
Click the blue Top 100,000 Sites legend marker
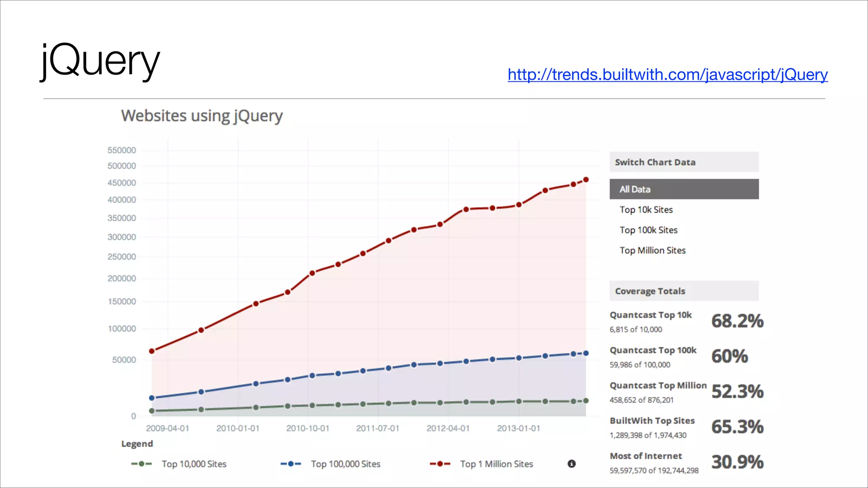pos(291,464)
